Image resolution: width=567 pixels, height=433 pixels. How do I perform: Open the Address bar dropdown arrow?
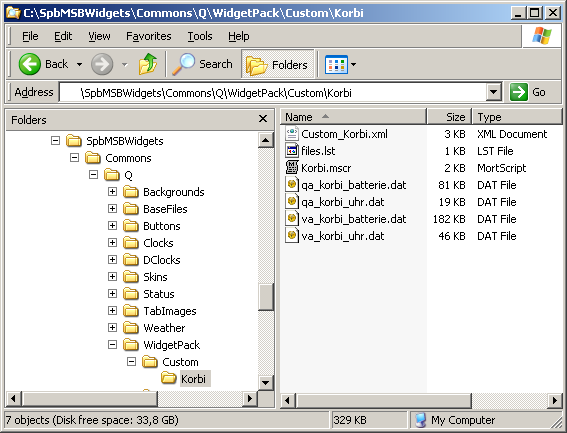click(x=494, y=92)
